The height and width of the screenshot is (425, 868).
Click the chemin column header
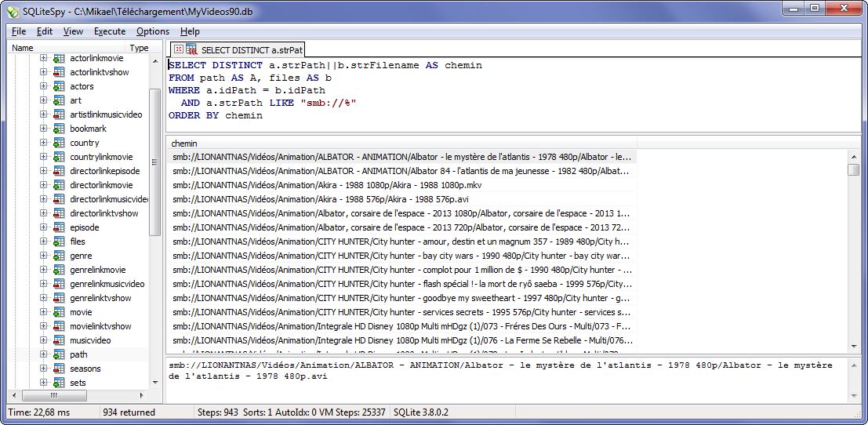click(400, 143)
